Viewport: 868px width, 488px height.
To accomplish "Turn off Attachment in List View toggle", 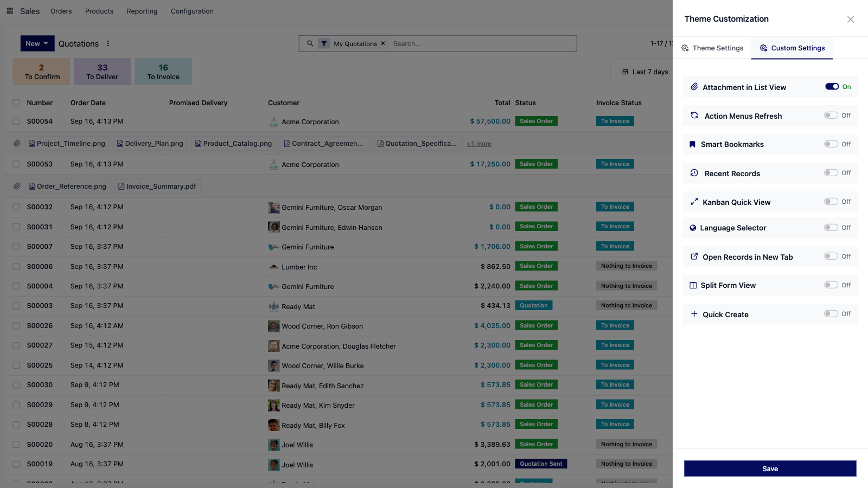I will (x=832, y=86).
